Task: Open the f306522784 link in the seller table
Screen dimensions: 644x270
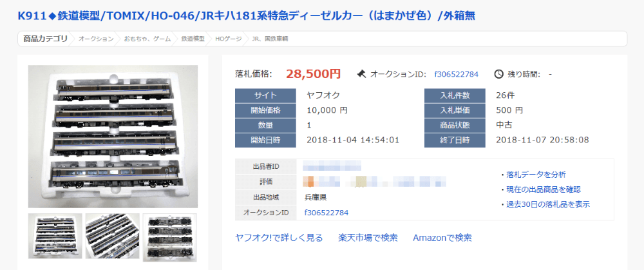Action: [327, 212]
